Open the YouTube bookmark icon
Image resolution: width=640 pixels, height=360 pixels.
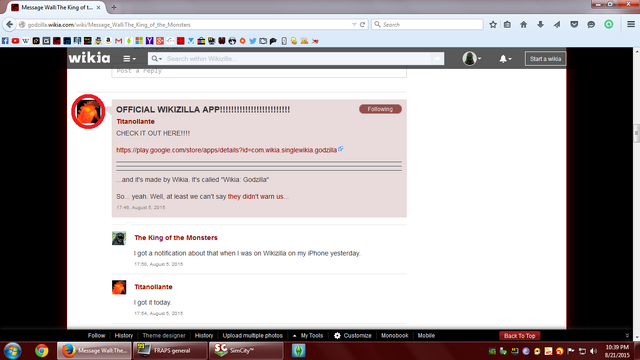16,41
